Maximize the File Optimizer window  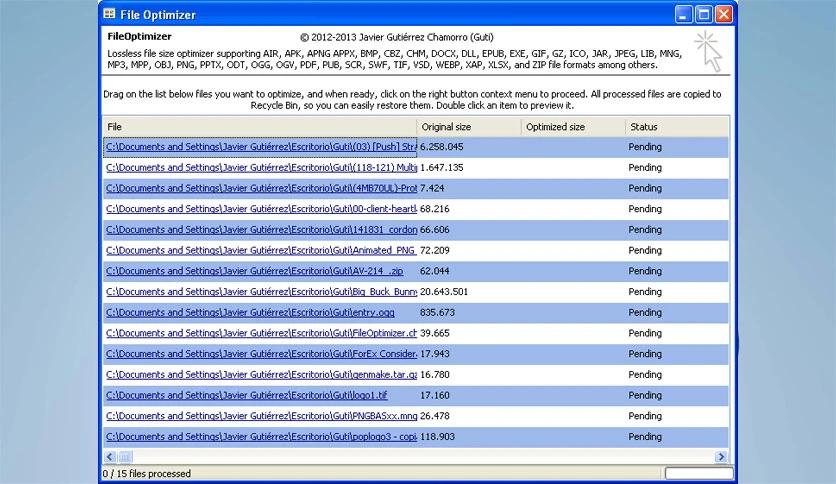[x=704, y=14]
